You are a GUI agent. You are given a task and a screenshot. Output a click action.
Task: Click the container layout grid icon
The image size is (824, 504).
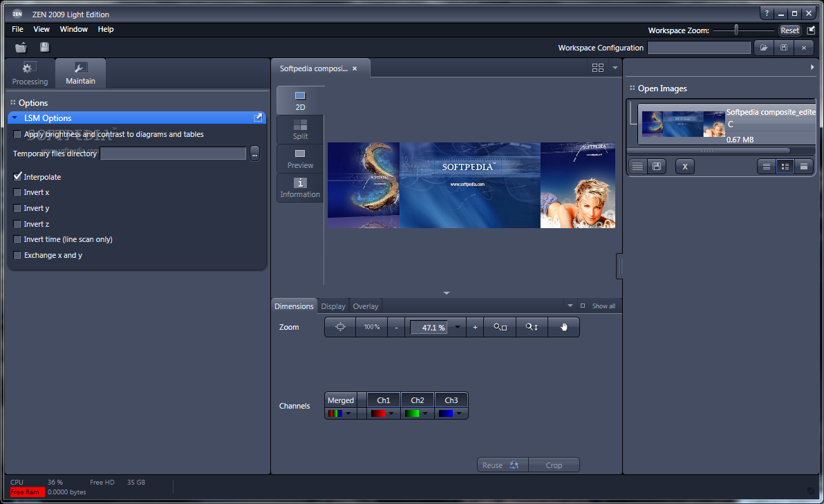[x=597, y=68]
